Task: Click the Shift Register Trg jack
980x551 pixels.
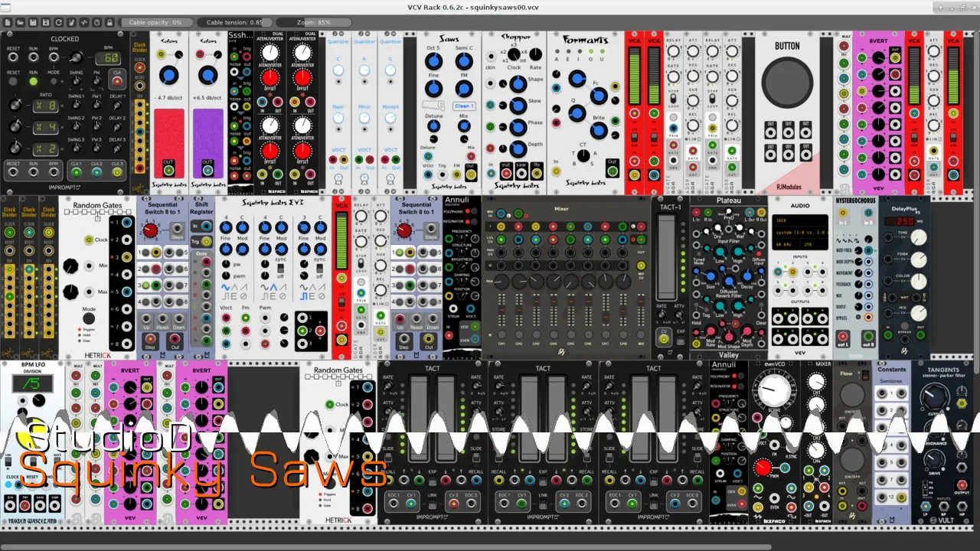Action: pyautogui.click(x=207, y=241)
